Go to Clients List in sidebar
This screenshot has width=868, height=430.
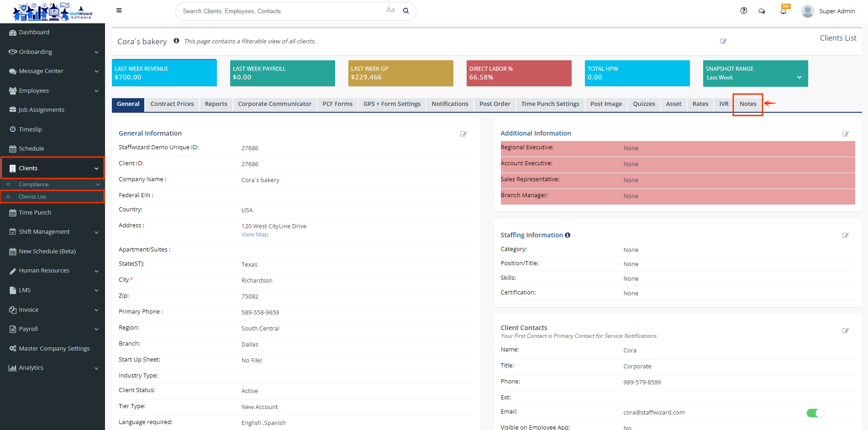32,197
